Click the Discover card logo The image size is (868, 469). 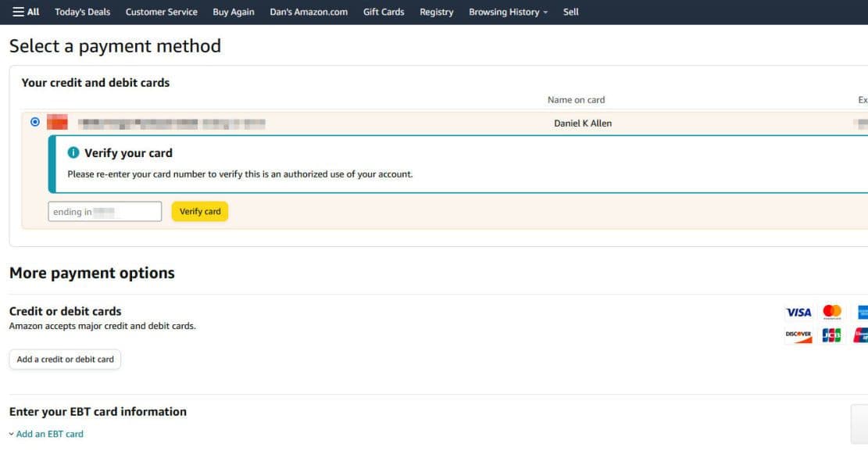pyautogui.click(x=798, y=335)
